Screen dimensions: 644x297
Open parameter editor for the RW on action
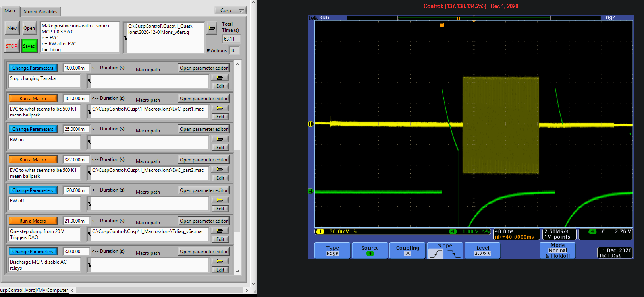204,129
